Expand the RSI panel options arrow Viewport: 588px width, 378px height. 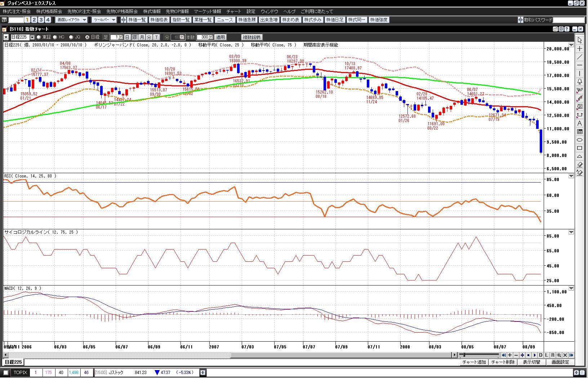[571, 176]
